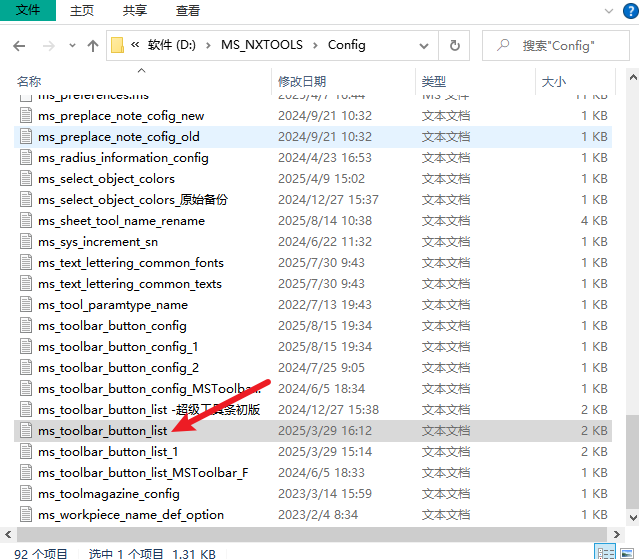Switch to the 共享 ribbon tab
The width and height of the screenshot is (639, 559).
point(135,11)
